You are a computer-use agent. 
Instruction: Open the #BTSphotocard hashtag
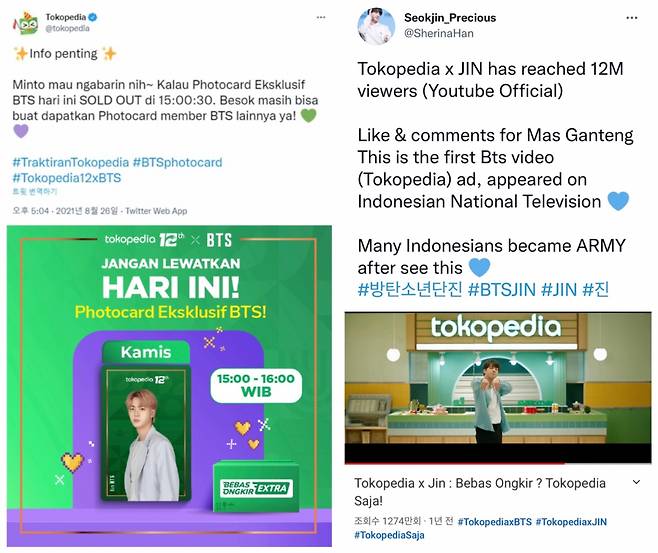coord(178,162)
